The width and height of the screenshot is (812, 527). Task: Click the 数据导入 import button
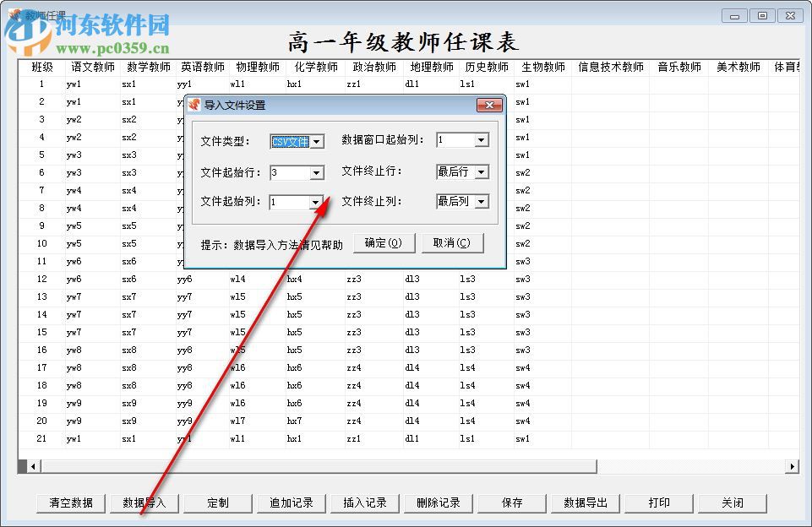[x=144, y=503]
